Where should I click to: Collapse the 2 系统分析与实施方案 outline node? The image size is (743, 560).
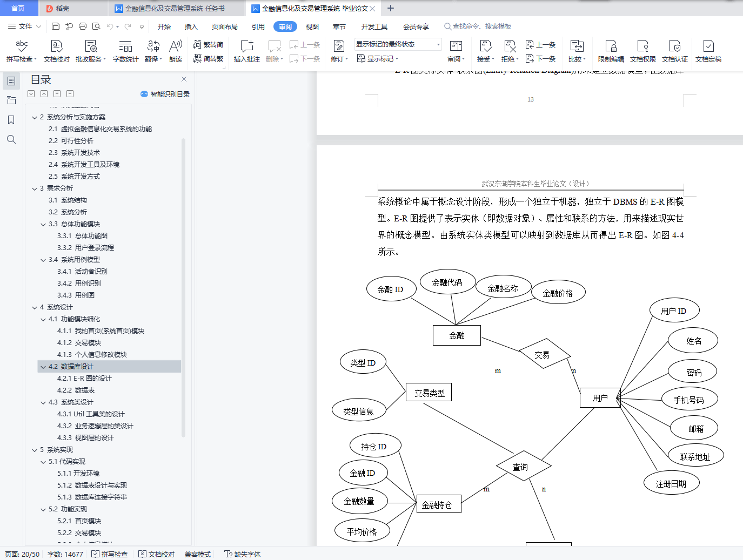(35, 117)
